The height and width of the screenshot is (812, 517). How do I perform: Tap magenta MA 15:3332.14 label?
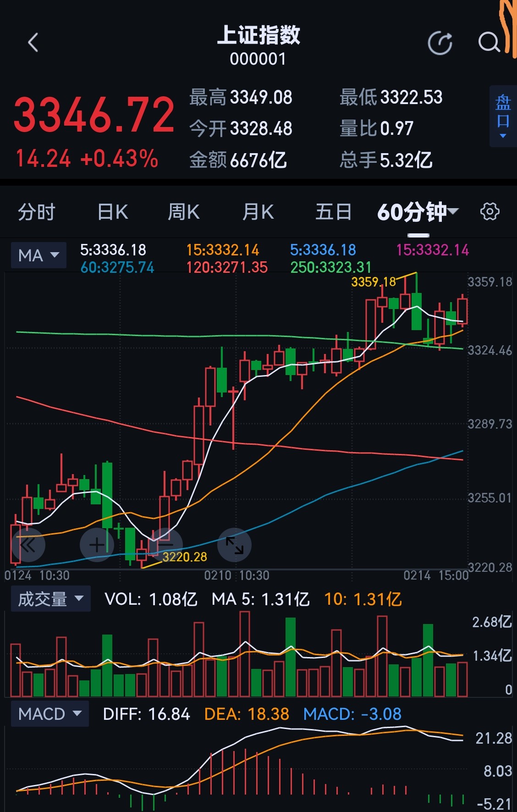coord(433,250)
